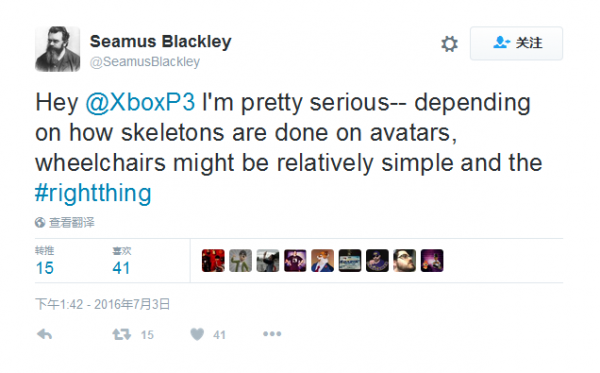Click the first red liker avatar
Screen dimensions: 600x373
213,261
